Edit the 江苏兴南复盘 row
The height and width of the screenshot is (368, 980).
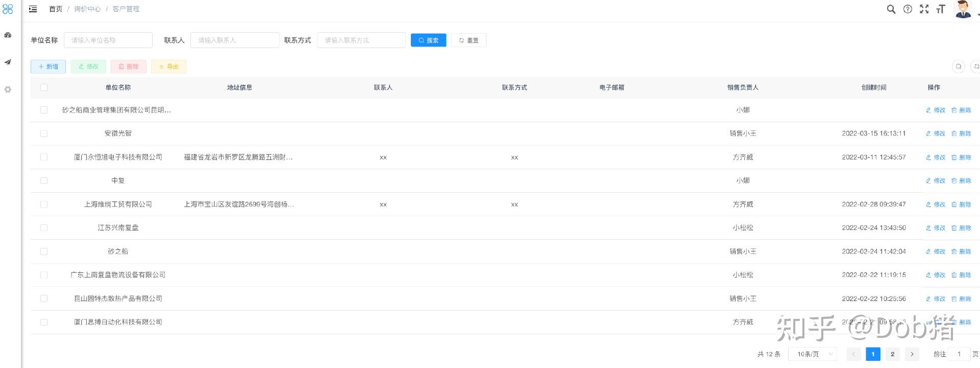[x=936, y=228]
